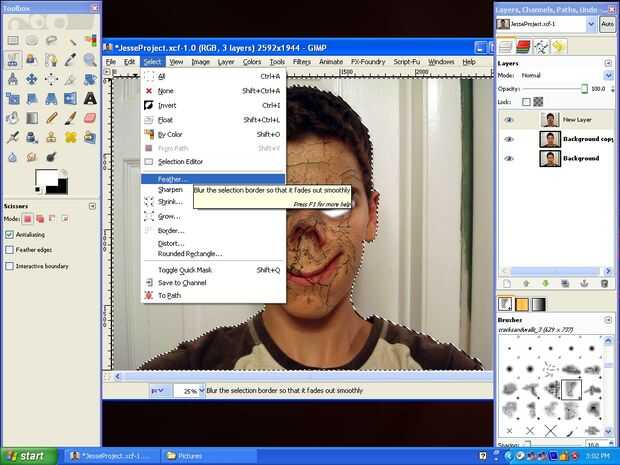Select the Paintbrush tool
Screen dimensions: 620x465
point(71,117)
